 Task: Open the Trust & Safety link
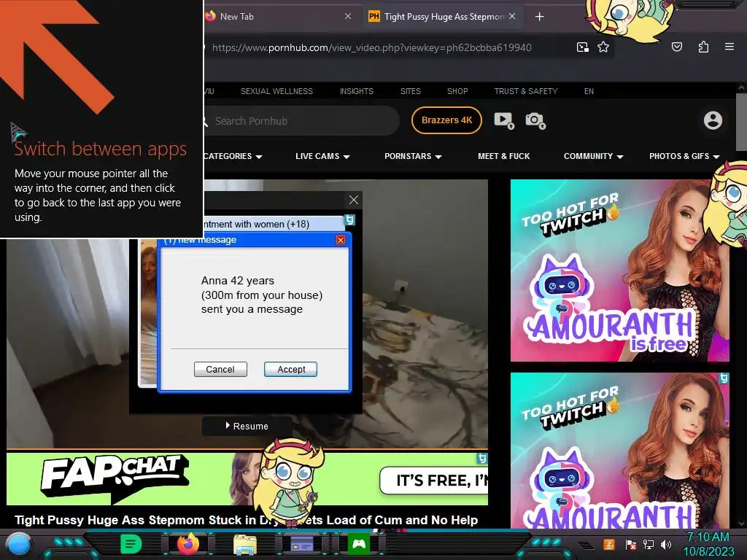coord(526,91)
